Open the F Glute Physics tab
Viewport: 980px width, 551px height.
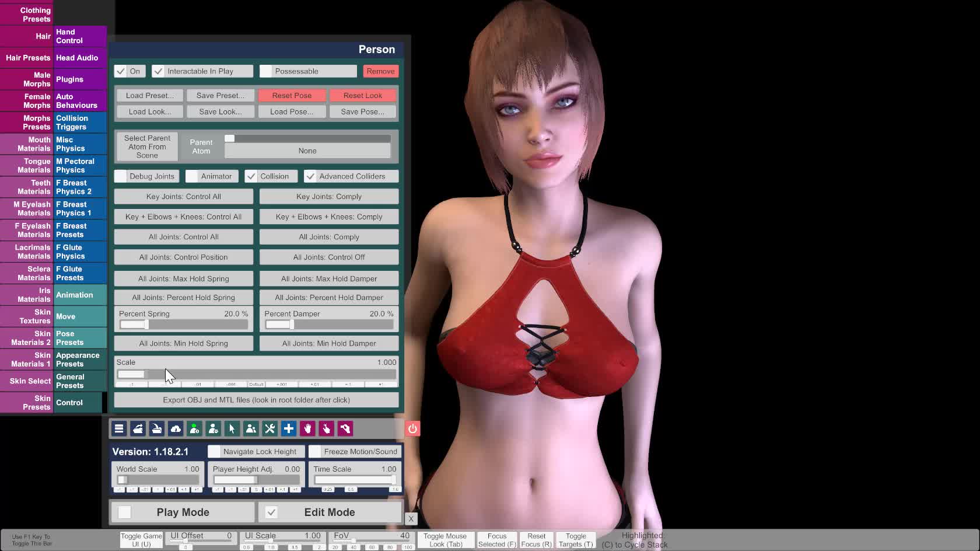[80, 252]
